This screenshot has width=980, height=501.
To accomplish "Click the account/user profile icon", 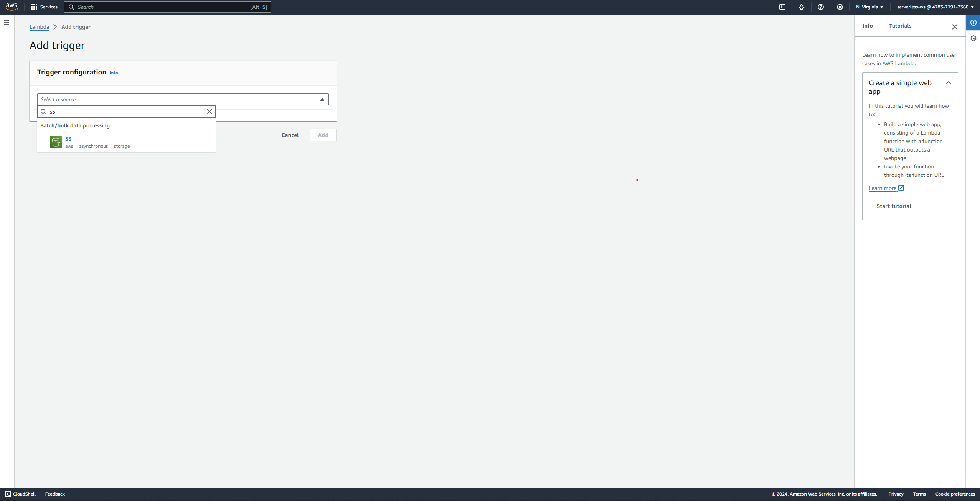I will pos(935,7).
